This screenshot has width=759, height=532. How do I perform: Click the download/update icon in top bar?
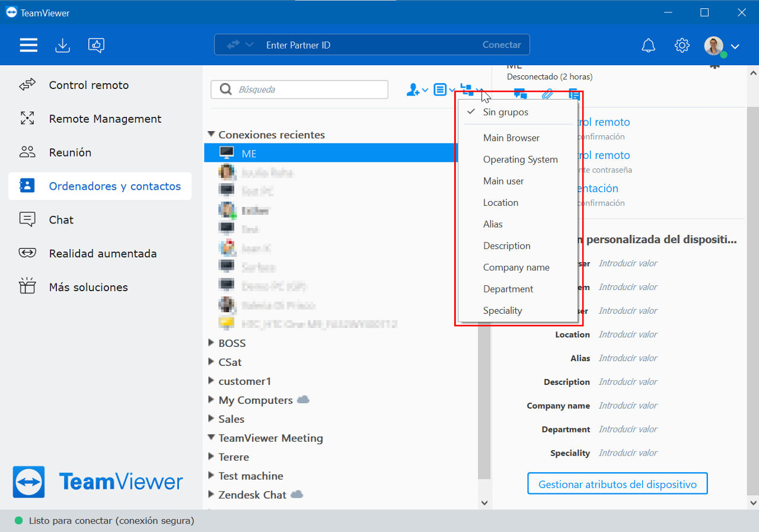[x=62, y=45]
